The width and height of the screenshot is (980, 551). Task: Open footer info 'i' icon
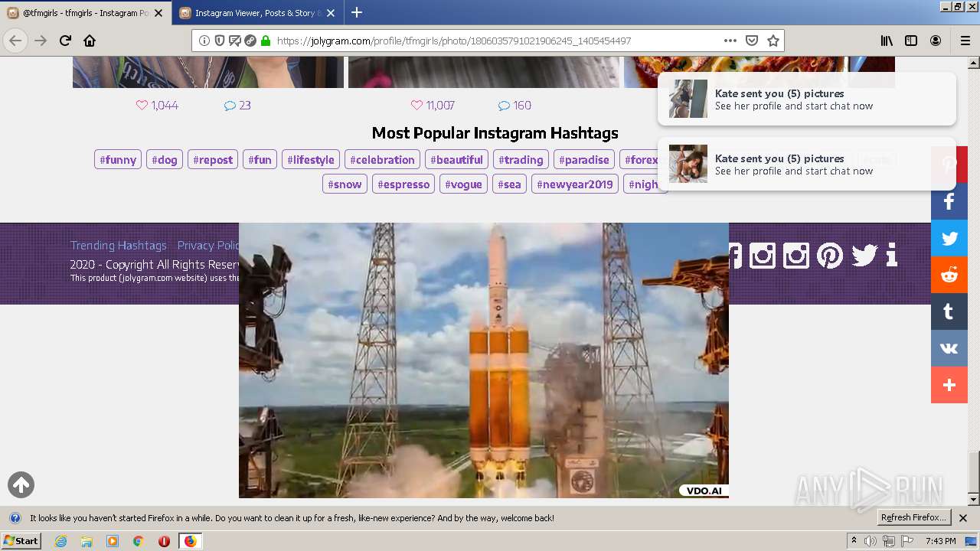891,255
